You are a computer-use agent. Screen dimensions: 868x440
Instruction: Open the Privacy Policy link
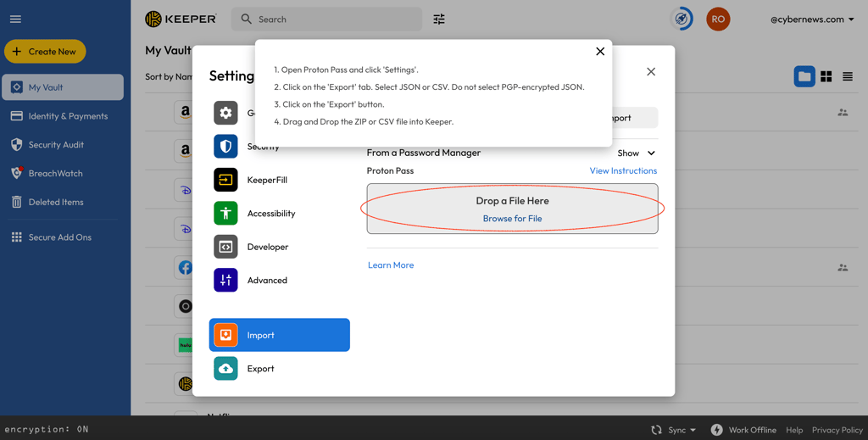837,430
